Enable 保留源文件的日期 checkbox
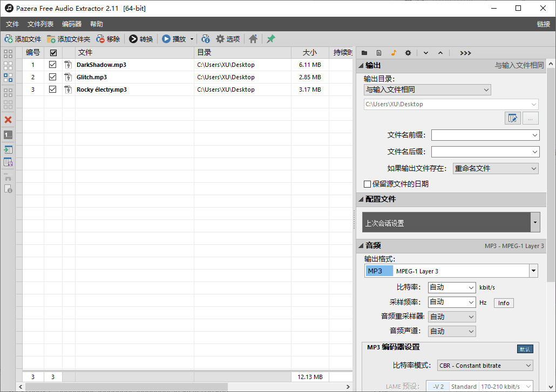 [368, 184]
